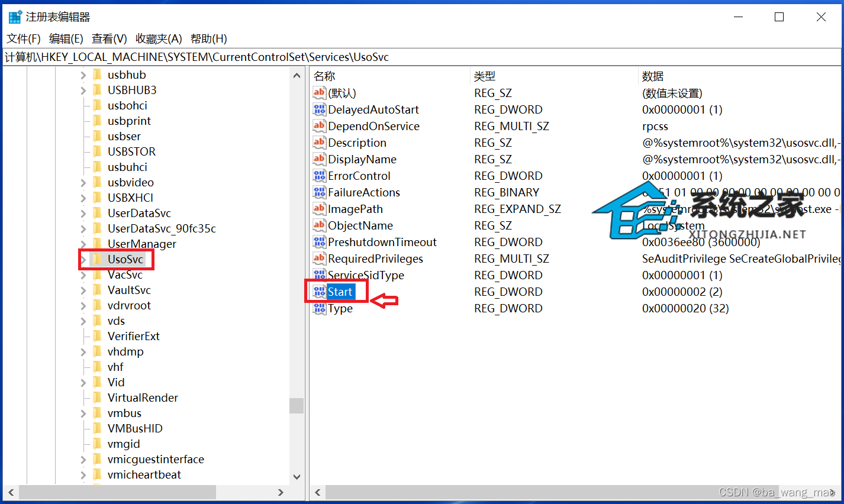Click the ab icon beside the (默认) value
This screenshot has height=504, width=844.
(x=319, y=93)
